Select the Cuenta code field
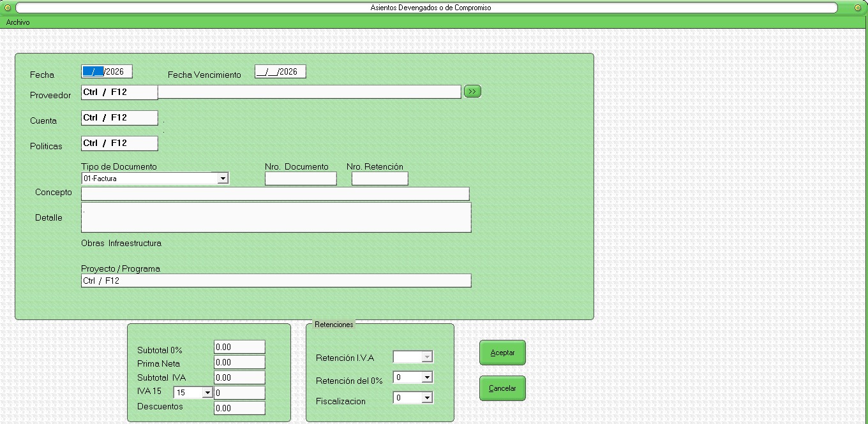This screenshot has height=424, width=868. pyautogui.click(x=119, y=118)
